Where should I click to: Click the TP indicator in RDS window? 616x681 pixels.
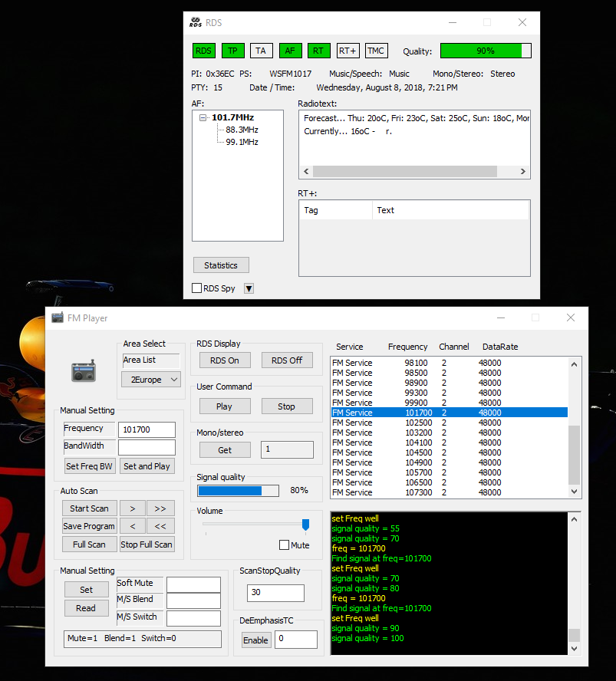point(232,51)
